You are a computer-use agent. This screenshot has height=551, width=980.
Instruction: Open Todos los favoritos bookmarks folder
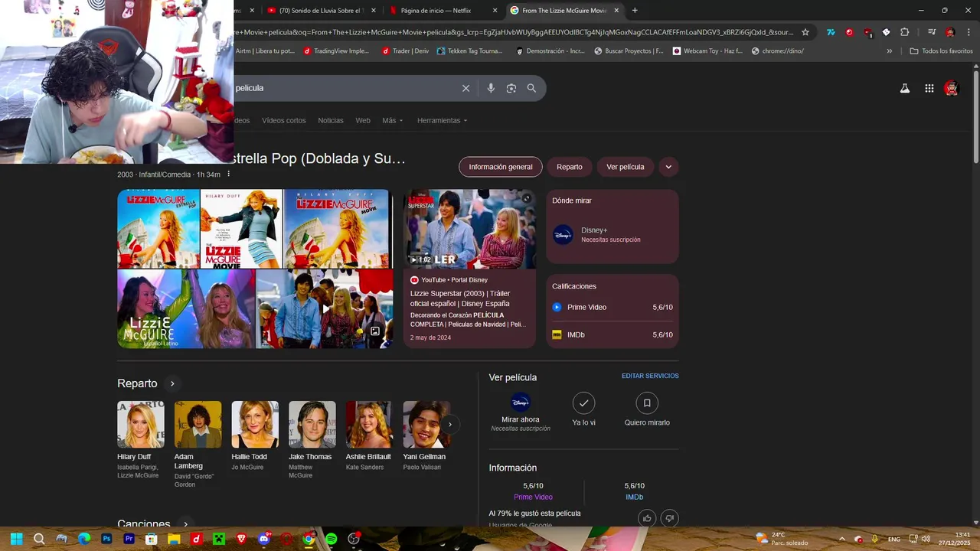[x=941, y=51]
